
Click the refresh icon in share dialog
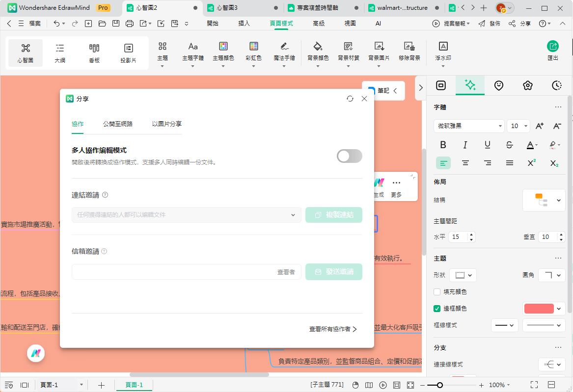click(x=350, y=99)
